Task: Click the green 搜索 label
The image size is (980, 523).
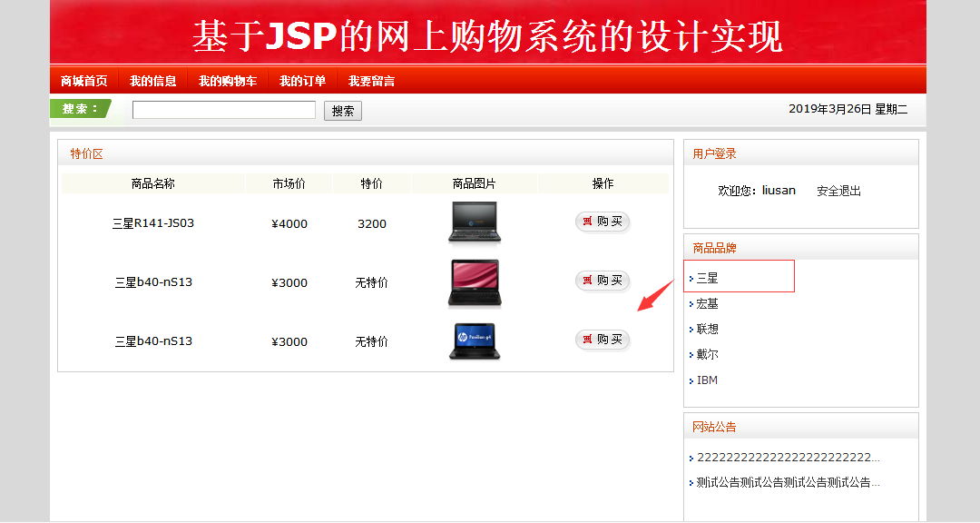Action: (80, 109)
